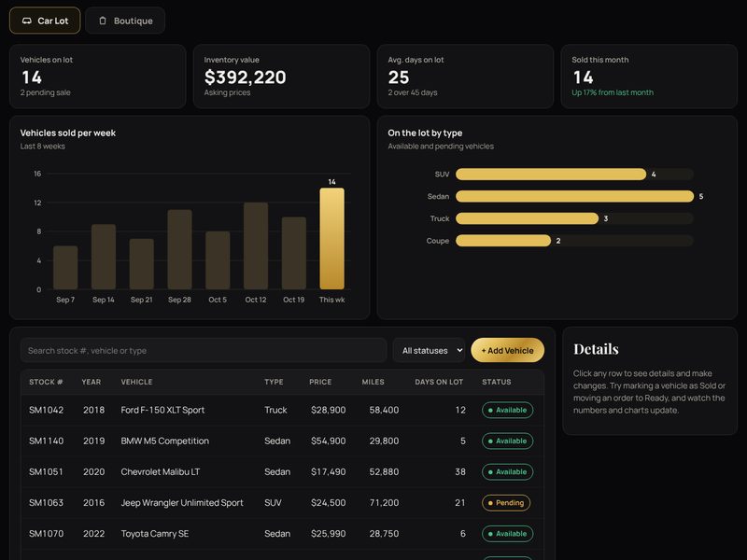
Task: Click the Pending status badge for SM1063
Action: pos(506,503)
